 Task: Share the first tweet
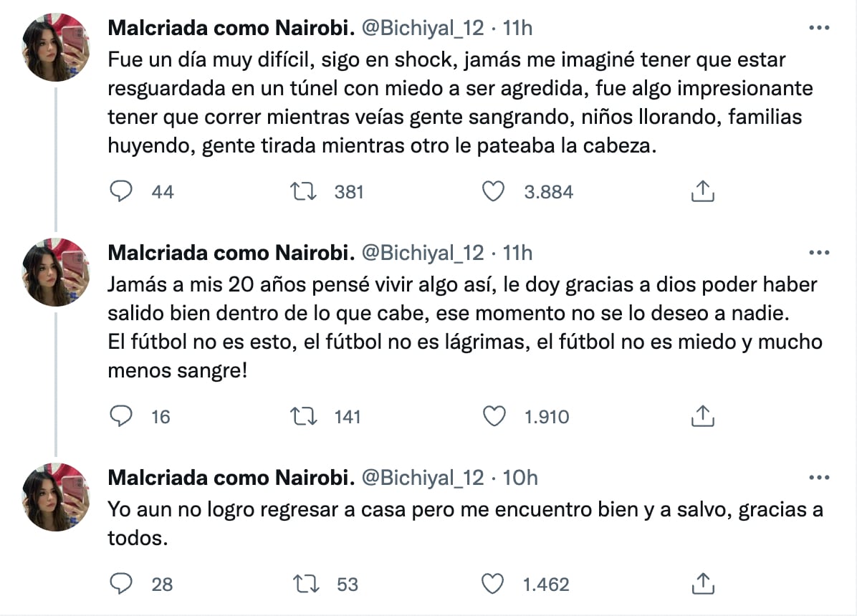[702, 191]
